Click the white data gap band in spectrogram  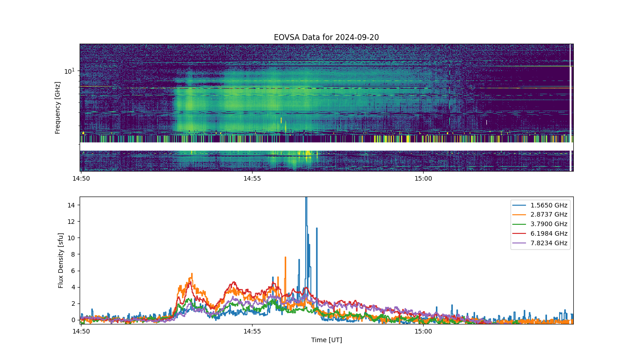point(326,147)
